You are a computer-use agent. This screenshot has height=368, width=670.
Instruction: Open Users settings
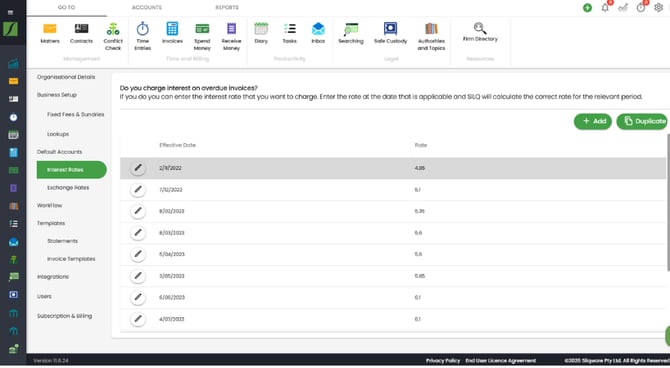click(x=44, y=297)
